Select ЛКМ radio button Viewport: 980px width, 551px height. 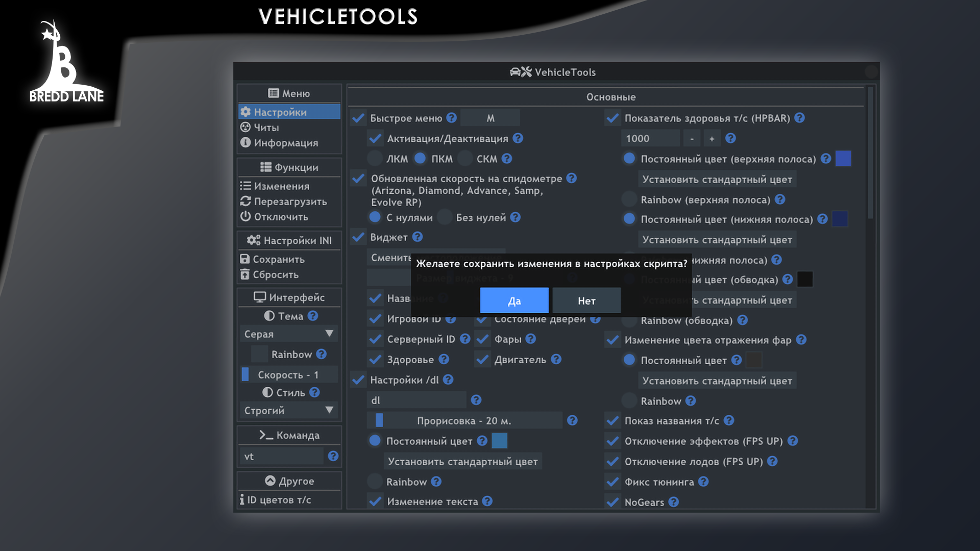click(x=375, y=159)
